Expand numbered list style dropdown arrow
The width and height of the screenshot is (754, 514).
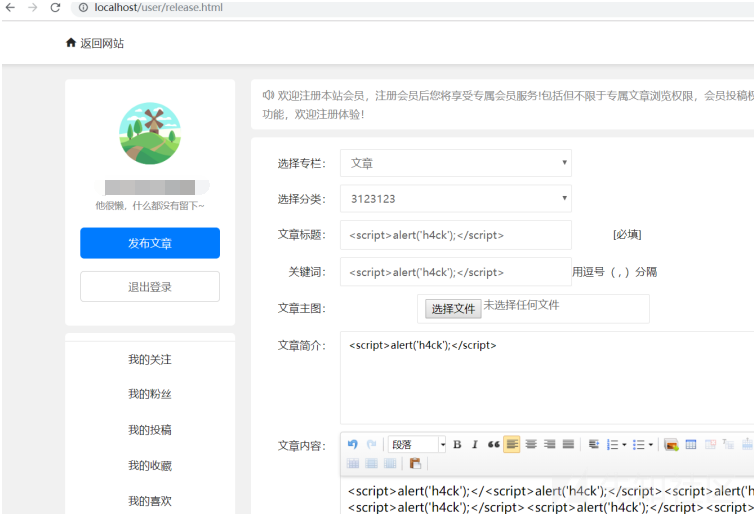point(624,444)
